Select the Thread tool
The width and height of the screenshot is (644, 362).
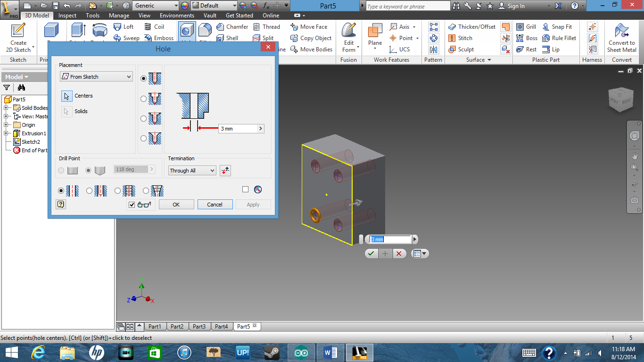point(267,27)
